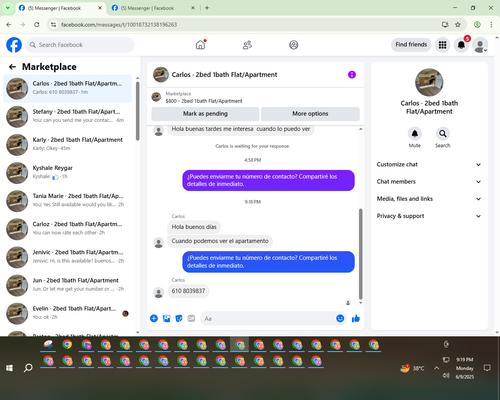Image resolution: width=500 pixels, height=400 pixels.
Task: Click the browser address bar URL
Action: (x=119, y=25)
